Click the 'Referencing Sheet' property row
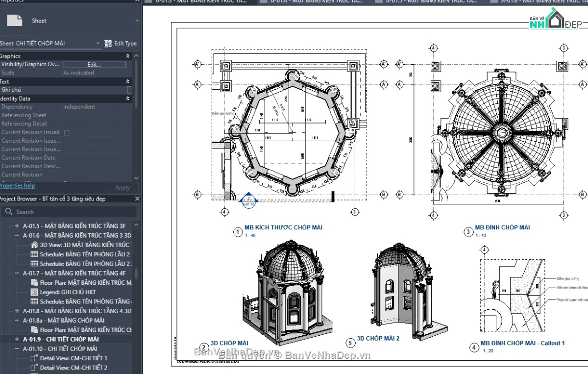 pos(66,115)
